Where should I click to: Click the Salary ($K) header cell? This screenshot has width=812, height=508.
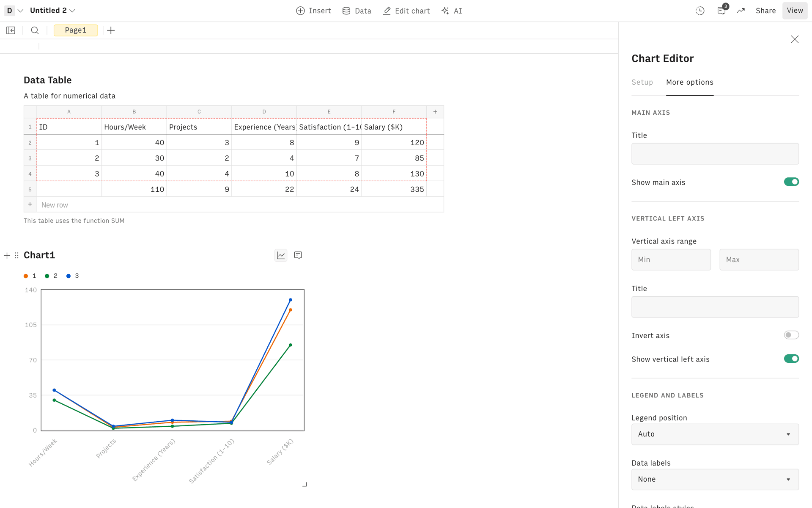point(394,127)
